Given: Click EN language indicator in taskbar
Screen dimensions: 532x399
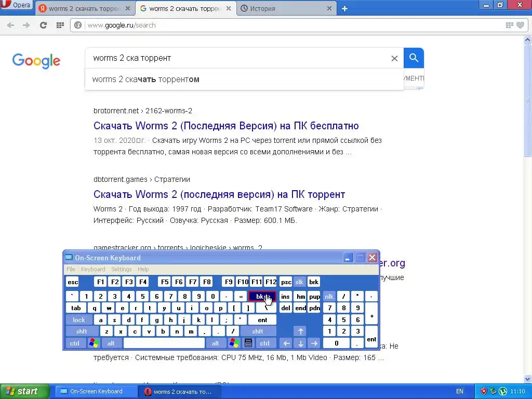Looking at the screenshot, I should [x=460, y=392].
